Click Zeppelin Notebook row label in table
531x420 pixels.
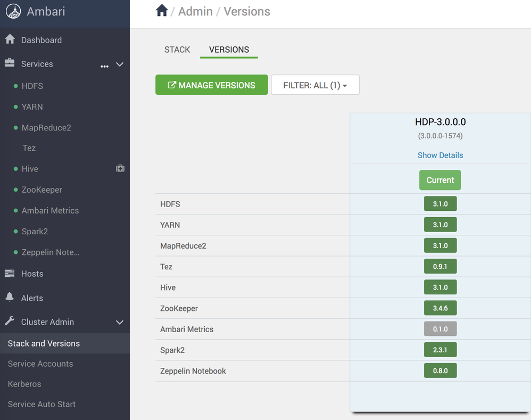pyautogui.click(x=193, y=371)
